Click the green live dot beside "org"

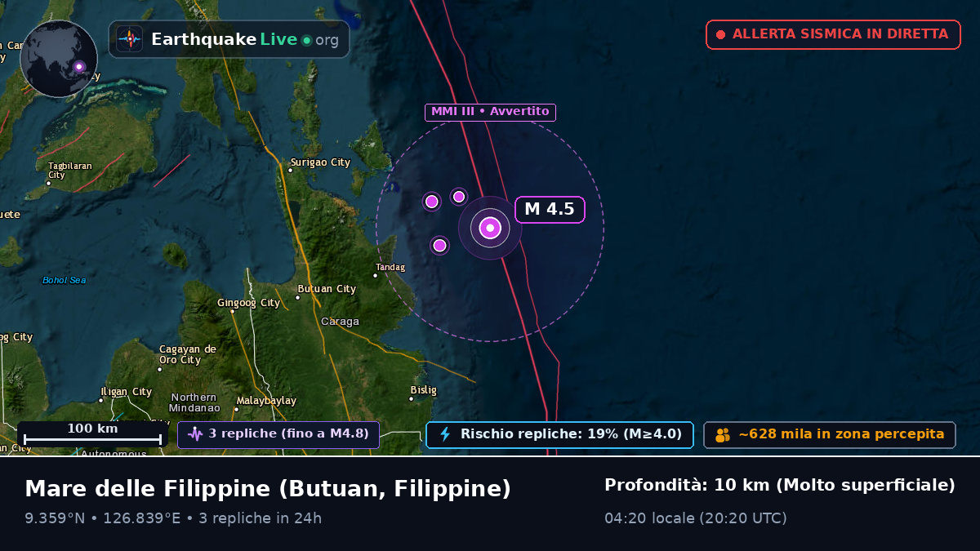tap(306, 40)
